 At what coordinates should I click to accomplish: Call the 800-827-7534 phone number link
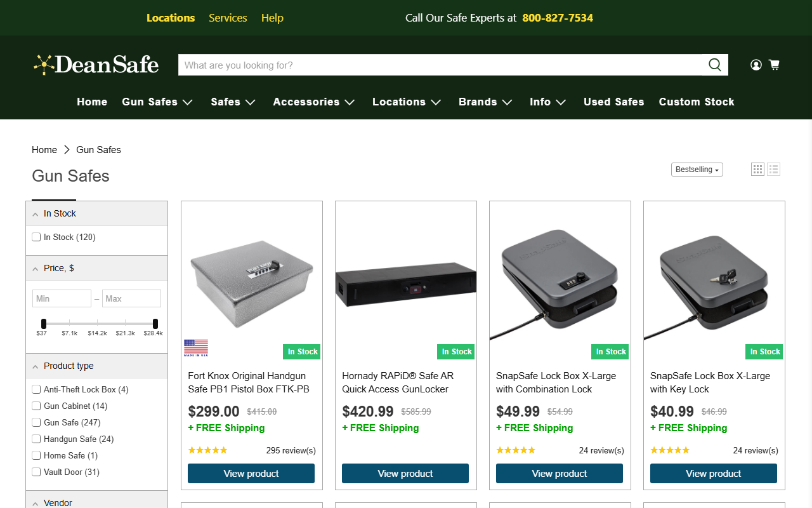pos(558,18)
